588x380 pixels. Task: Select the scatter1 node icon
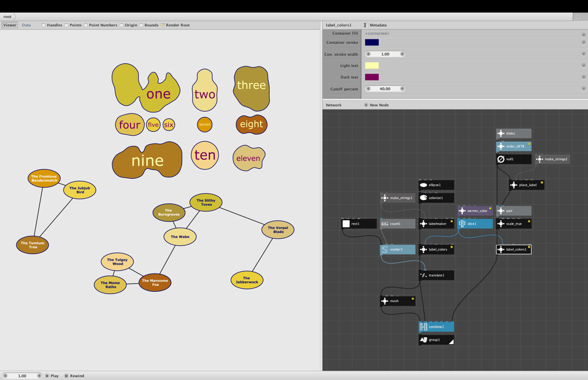pos(385,249)
